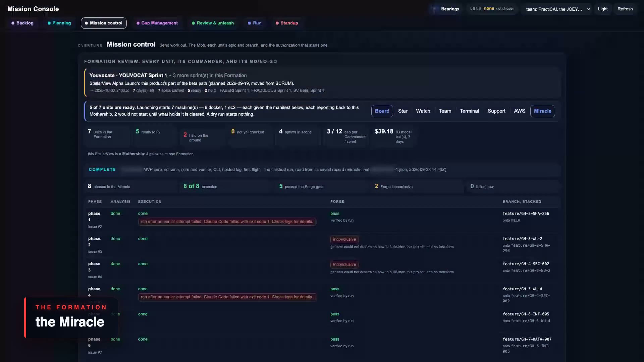
Task: Switch to Light theme
Action: click(602, 9)
